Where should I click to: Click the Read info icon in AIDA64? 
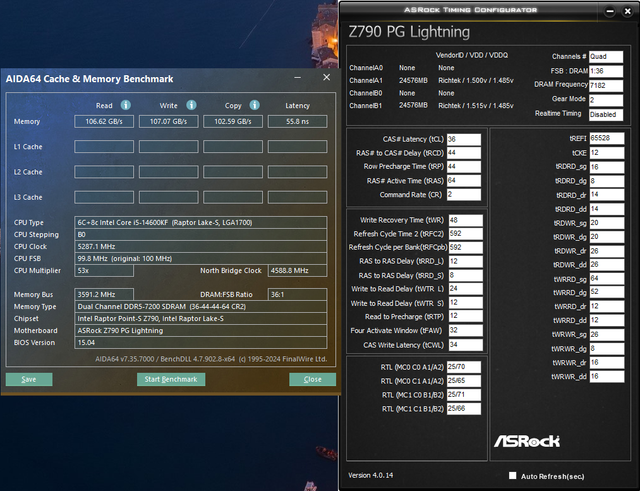pyautogui.click(x=126, y=105)
